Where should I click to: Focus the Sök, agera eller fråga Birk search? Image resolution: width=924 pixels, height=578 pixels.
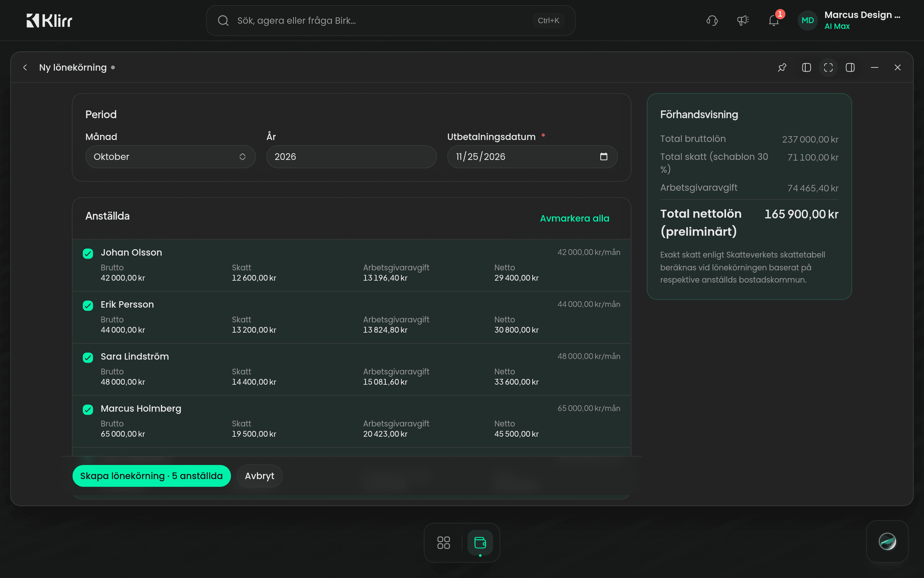point(390,21)
